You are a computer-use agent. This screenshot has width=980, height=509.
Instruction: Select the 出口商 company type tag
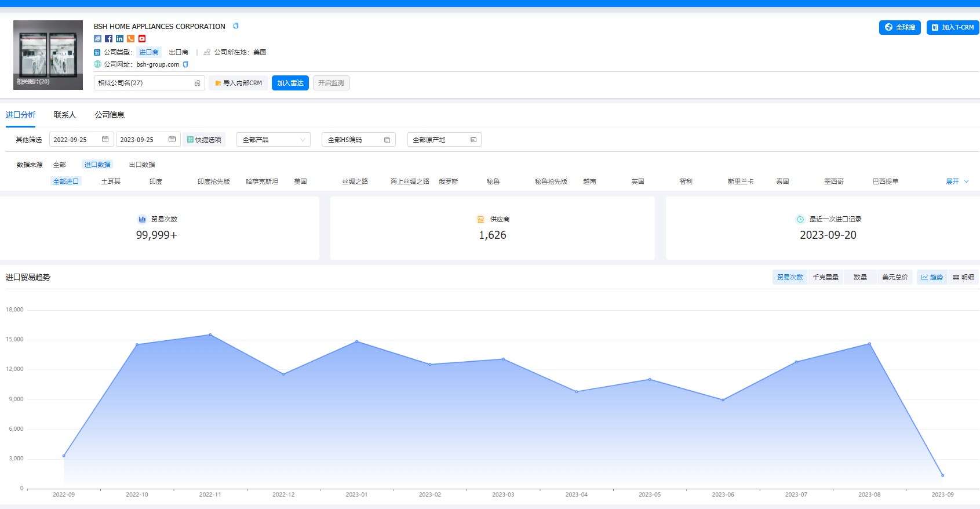click(x=178, y=52)
